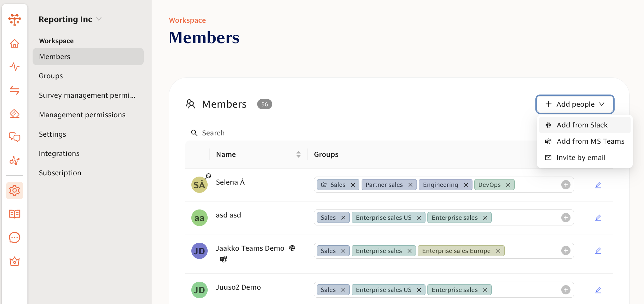Select Invite by email from the menu
The height and width of the screenshot is (304, 644).
(x=581, y=157)
